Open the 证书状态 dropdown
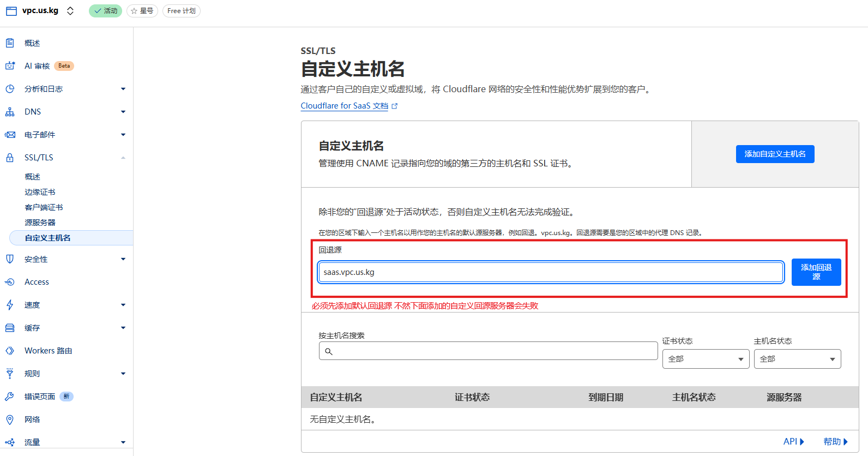The image size is (868, 456). point(706,359)
